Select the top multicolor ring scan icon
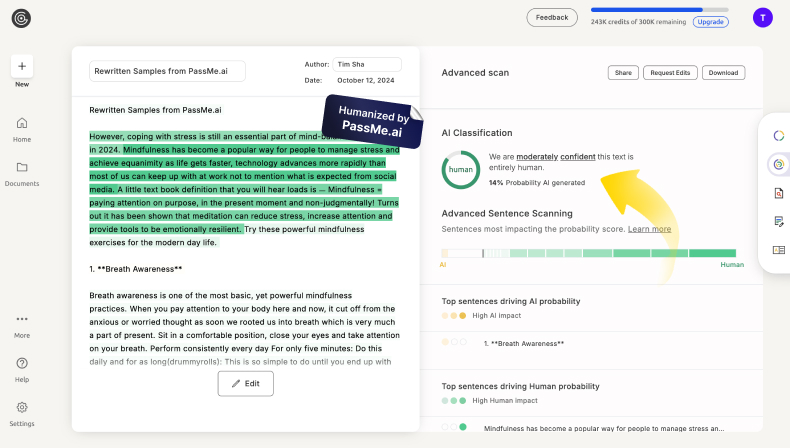The width and height of the screenshot is (790, 448). [x=778, y=135]
